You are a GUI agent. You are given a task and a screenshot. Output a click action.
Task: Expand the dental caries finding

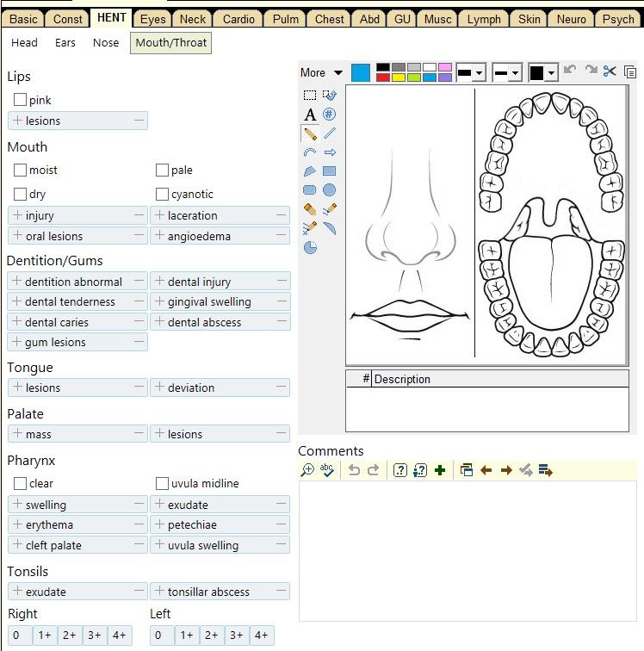16,322
